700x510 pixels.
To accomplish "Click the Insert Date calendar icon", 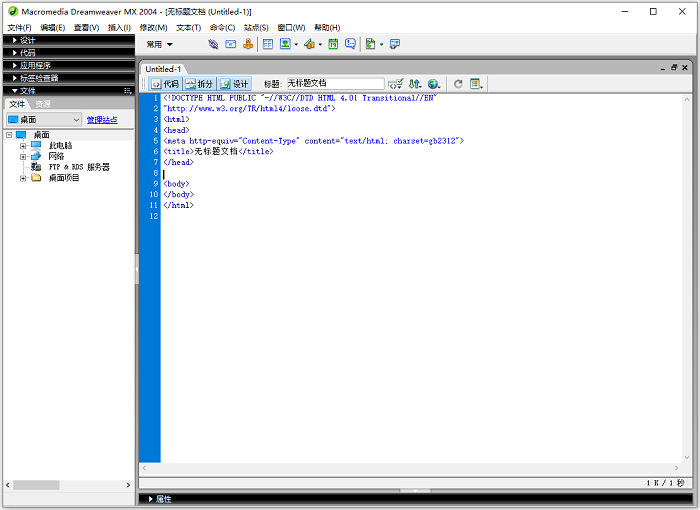I will [333, 44].
